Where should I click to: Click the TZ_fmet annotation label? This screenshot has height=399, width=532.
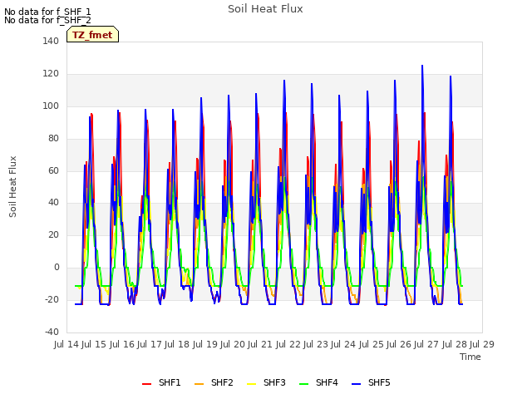(x=92, y=35)
